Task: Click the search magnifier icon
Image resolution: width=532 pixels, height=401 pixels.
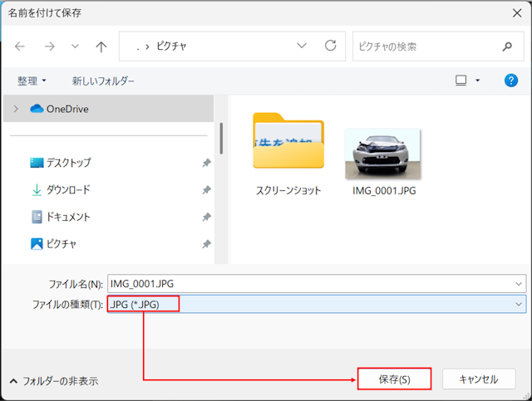Action: [507, 46]
